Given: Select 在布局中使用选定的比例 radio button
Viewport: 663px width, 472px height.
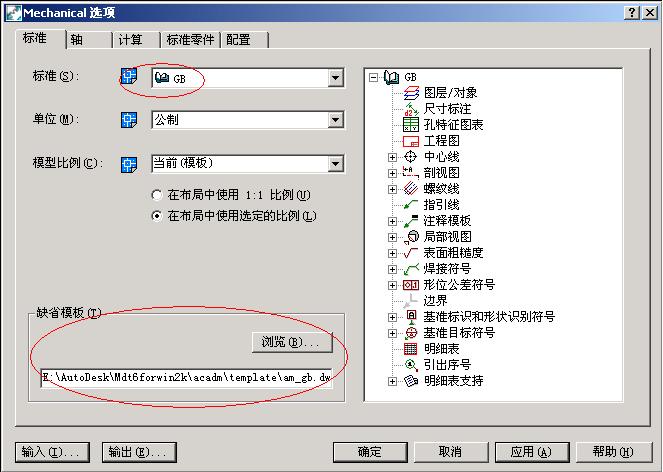Looking at the screenshot, I should pos(157,216).
